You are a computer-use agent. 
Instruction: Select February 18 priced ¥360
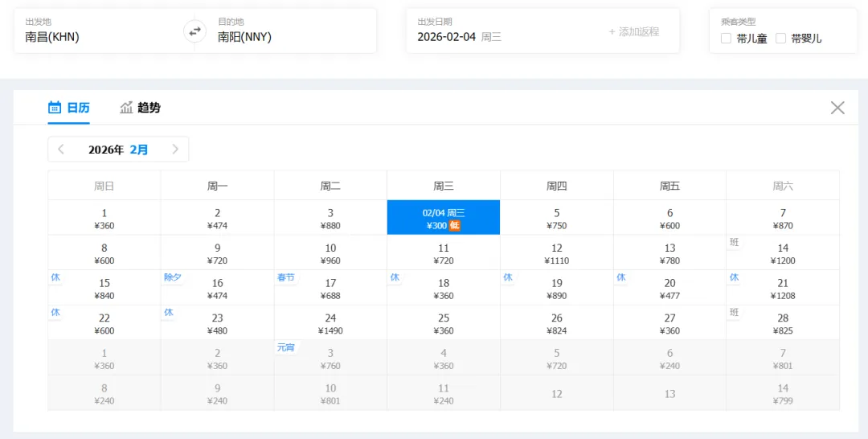(x=444, y=288)
